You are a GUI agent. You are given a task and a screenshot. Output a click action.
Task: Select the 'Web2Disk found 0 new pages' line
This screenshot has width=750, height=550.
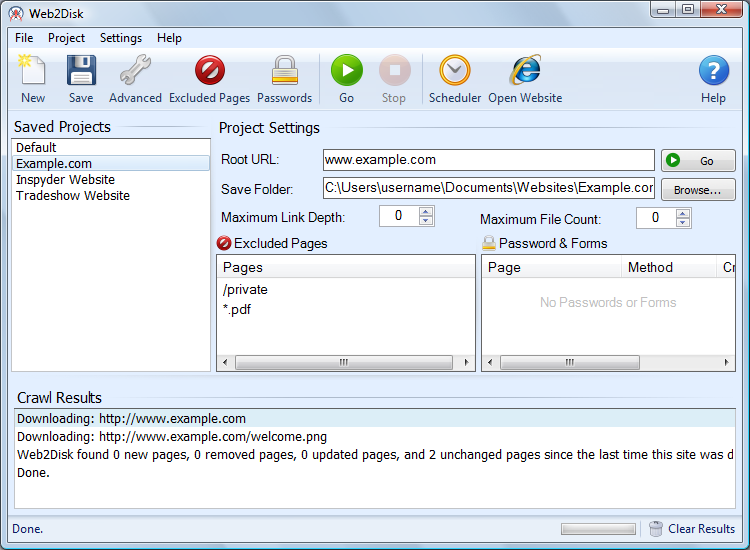pos(375,454)
